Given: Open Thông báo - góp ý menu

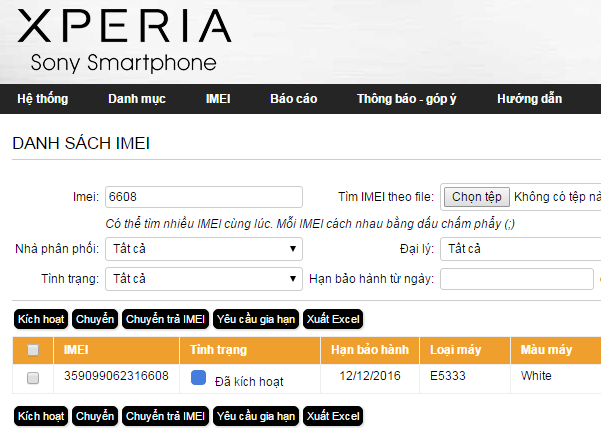Looking at the screenshot, I should [x=407, y=99].
